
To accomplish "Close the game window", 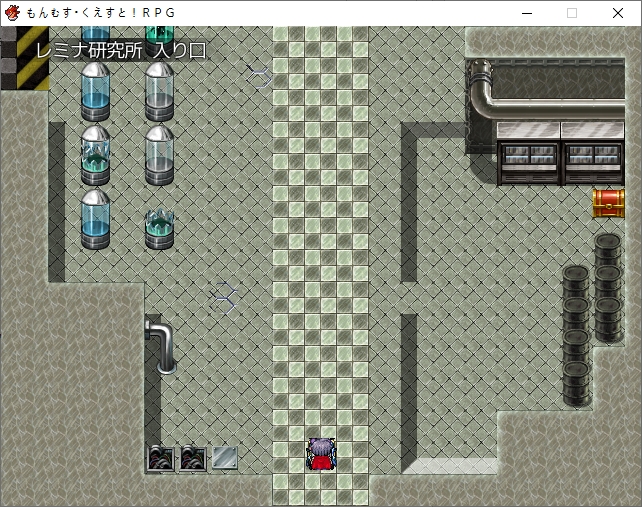I will pos(618,13).
